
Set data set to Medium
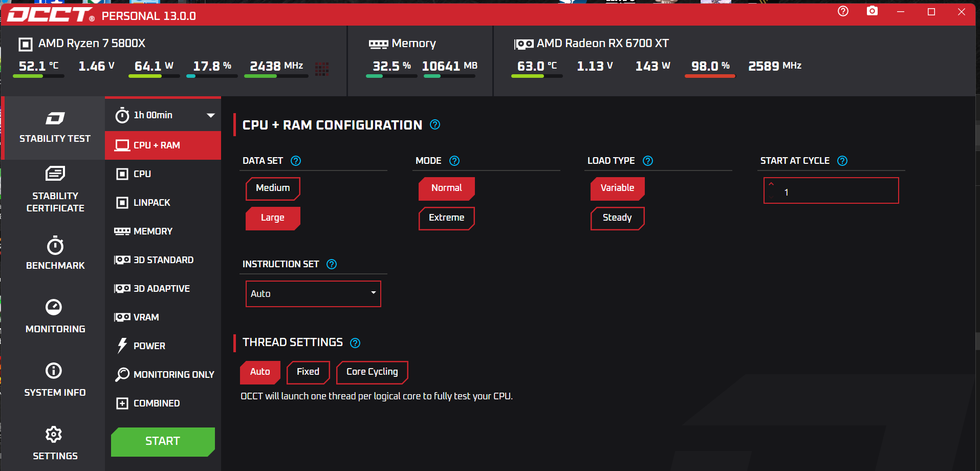coord(273,188)
